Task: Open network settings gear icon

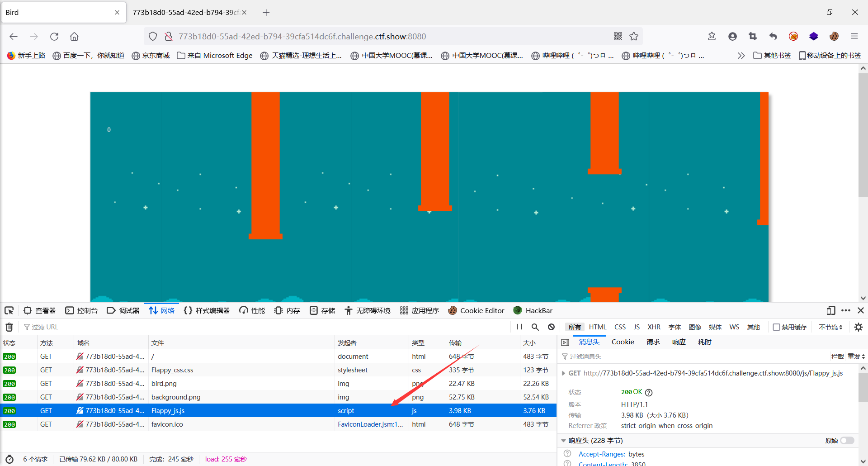Action: click(859, 327)
